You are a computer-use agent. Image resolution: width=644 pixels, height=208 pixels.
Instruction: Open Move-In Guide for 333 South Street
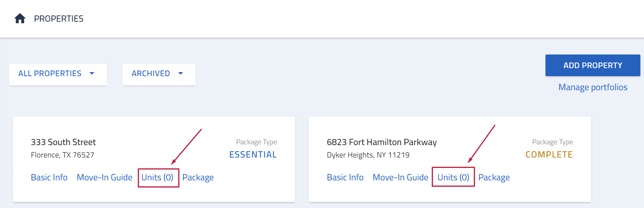[x=105, y=177]
